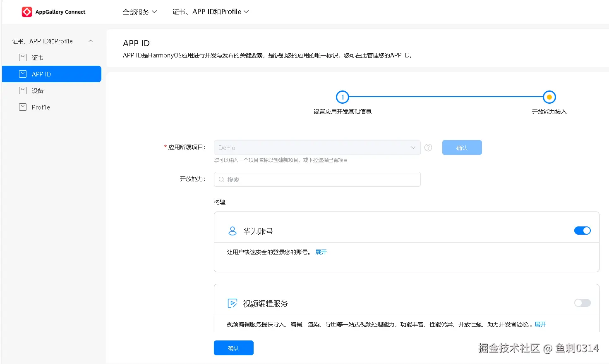The image size is (609, 364).
Task: Enable the 视频编辑服务 switch
Action: click(x=583, y=303)
